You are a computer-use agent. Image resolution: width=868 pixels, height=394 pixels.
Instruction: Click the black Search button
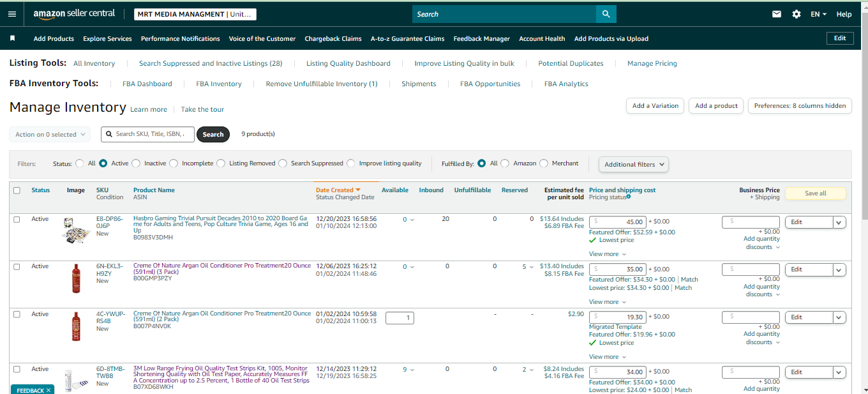point(213,134)
